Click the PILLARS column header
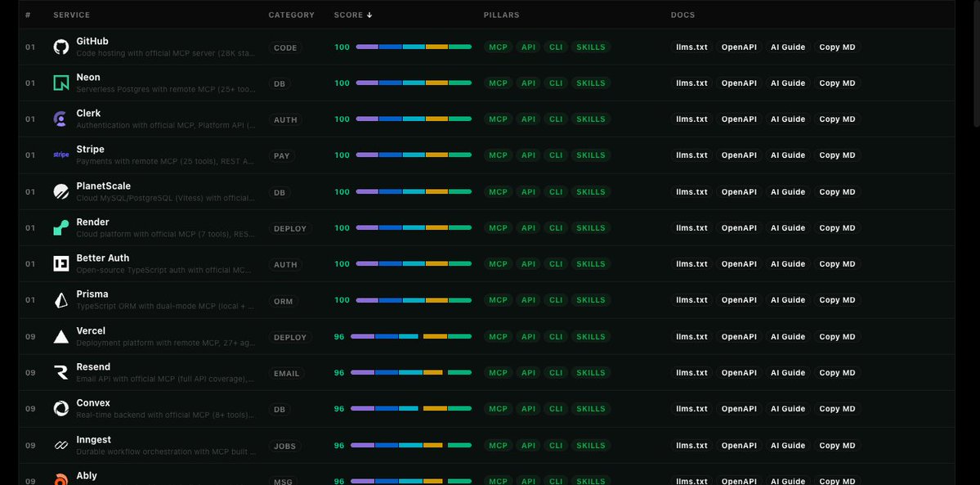Screen dimensions: 980x485 click(501, 15)
